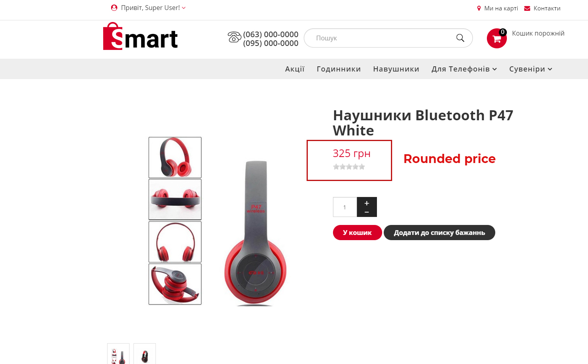This screenshot has width=588, height=364.
Task: Go to the Навушники category
Action: 396,69
